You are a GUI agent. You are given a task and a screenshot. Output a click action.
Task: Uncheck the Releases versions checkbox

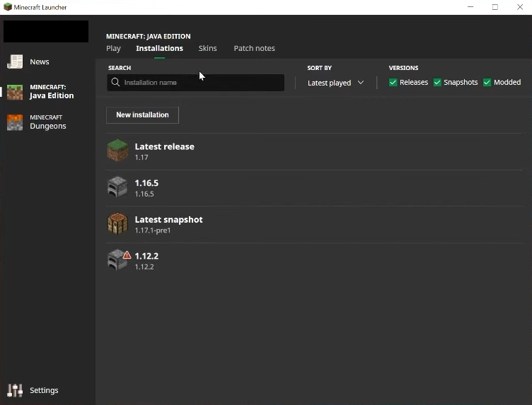pyautogui.click(x=393, y=83)
